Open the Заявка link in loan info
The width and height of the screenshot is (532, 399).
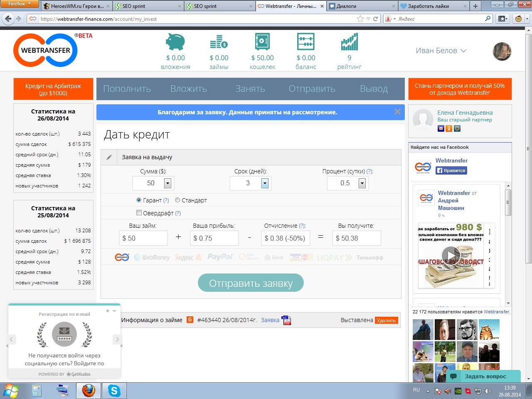coord(270,320)
